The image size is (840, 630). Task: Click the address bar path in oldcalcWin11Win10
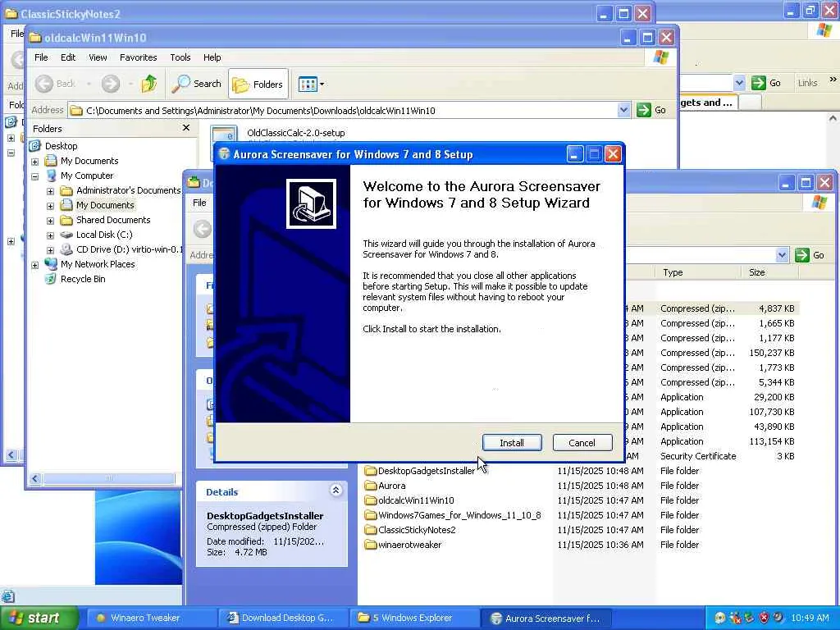click(x=260, y=111)
